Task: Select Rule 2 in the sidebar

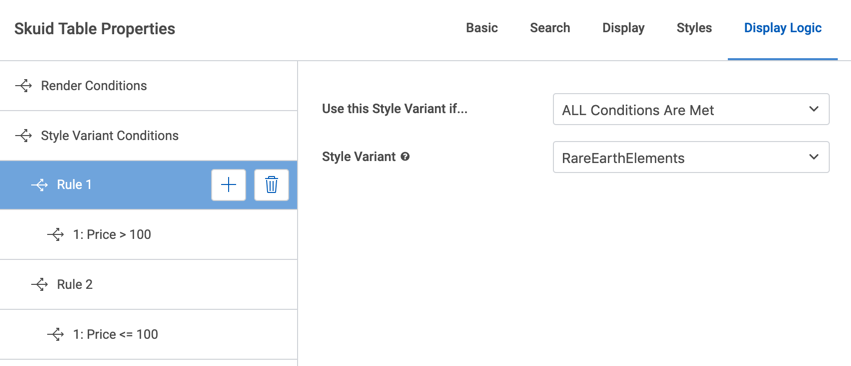Action: pyautogui.click(x=148, y=285)
